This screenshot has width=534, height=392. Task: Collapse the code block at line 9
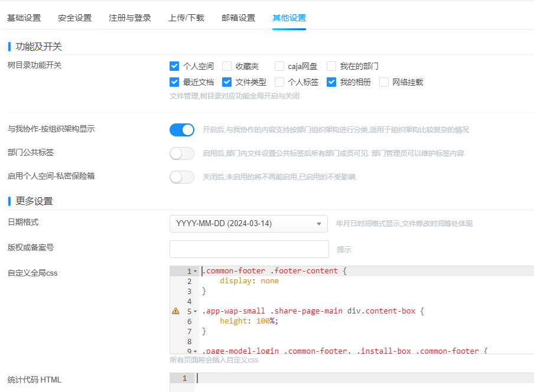point(196,351)
